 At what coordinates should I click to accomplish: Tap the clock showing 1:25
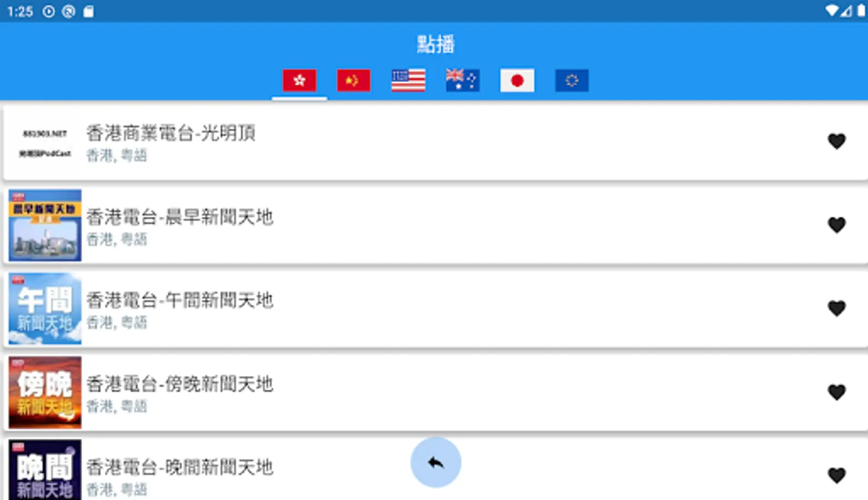(20, 12)
